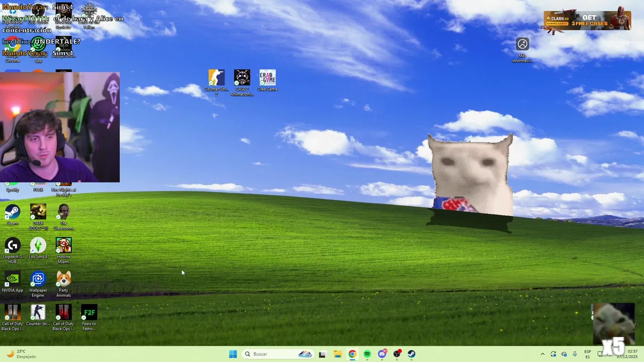
Task: Click the Buscar taskbar search box
Action: click(x=277, y=354)
